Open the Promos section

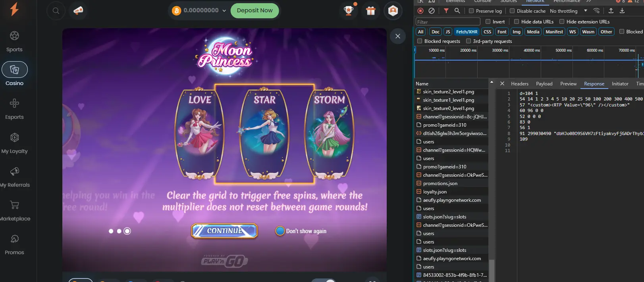[14, 244]
